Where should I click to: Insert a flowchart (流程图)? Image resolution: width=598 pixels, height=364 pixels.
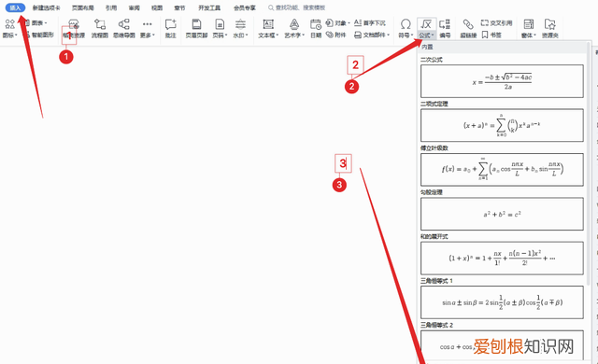pyautogui.click(x=100, y=29)
